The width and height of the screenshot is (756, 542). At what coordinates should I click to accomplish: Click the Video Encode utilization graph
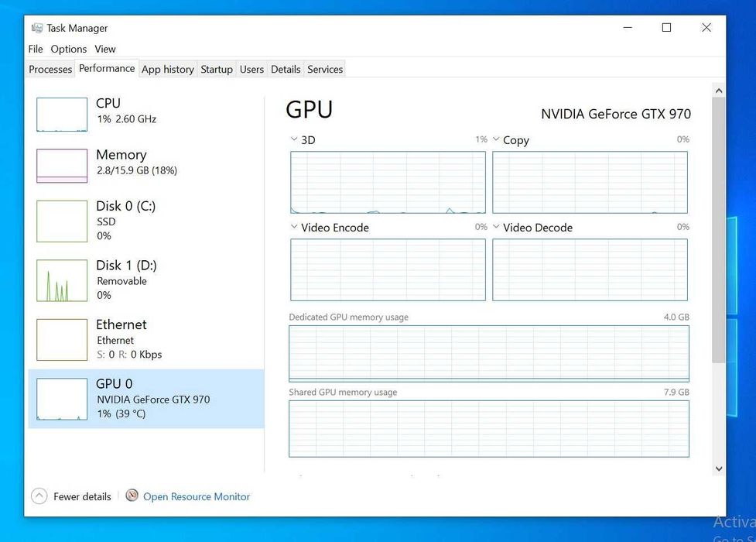pos(388,269)
